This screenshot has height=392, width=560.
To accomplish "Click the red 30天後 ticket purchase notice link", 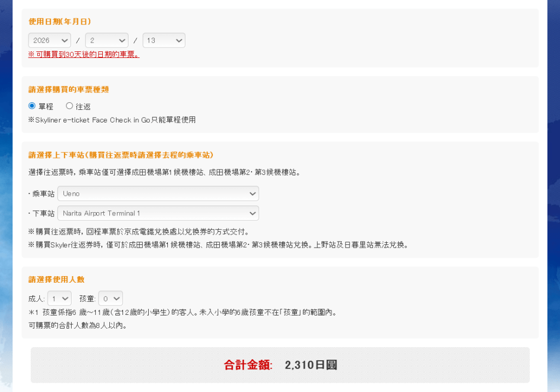I will tap(84, 55).
